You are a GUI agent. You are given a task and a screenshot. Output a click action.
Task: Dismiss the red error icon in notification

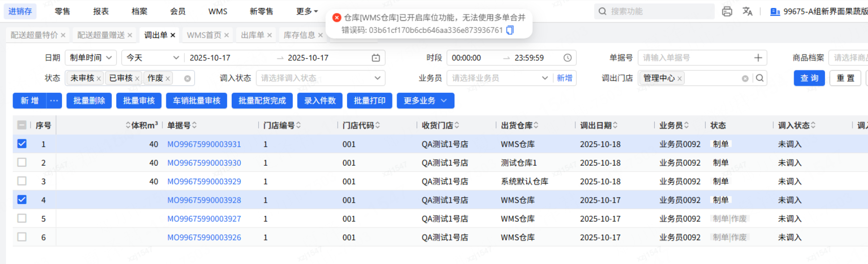coord(337,17)
